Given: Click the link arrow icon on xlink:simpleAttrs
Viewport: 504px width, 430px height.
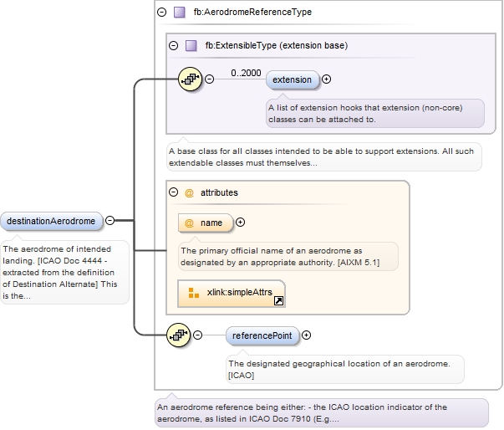Looking at the screenshot, I should (x=278, y=300).
